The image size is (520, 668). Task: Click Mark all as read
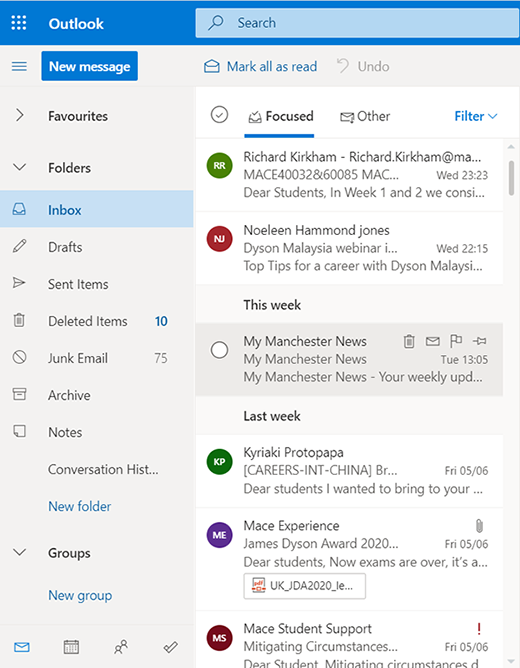click(260, 66)
